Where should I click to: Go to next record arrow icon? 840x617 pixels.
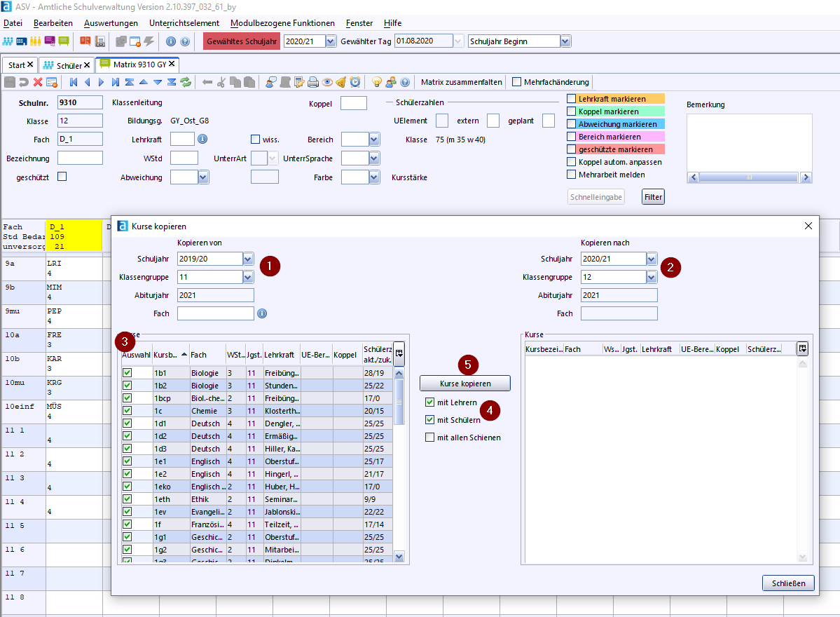pyautogui.click(x=102, y=82)
